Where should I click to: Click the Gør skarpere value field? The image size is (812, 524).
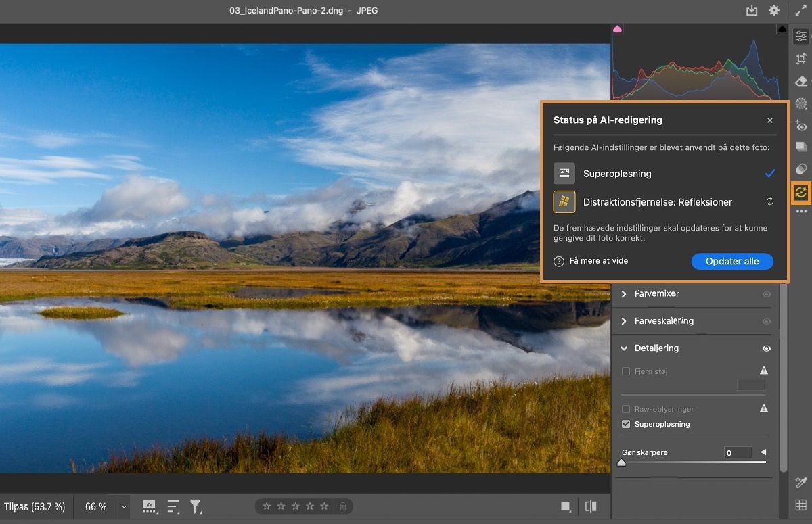pyautogui.click(x=738, y=452)
